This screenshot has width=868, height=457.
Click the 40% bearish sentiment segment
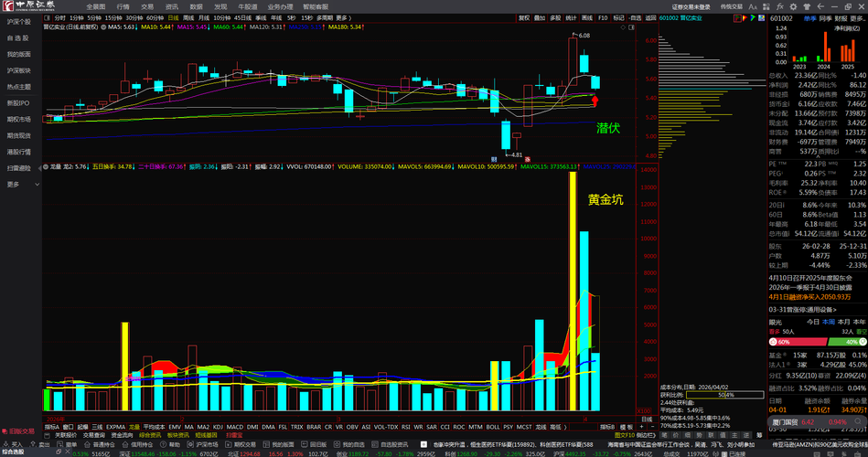click(850, 342)
